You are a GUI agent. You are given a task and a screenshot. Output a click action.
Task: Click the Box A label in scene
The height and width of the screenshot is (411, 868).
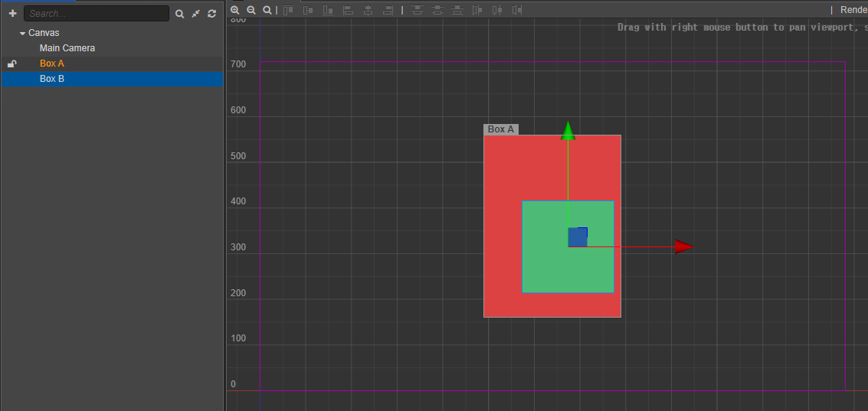501,129
